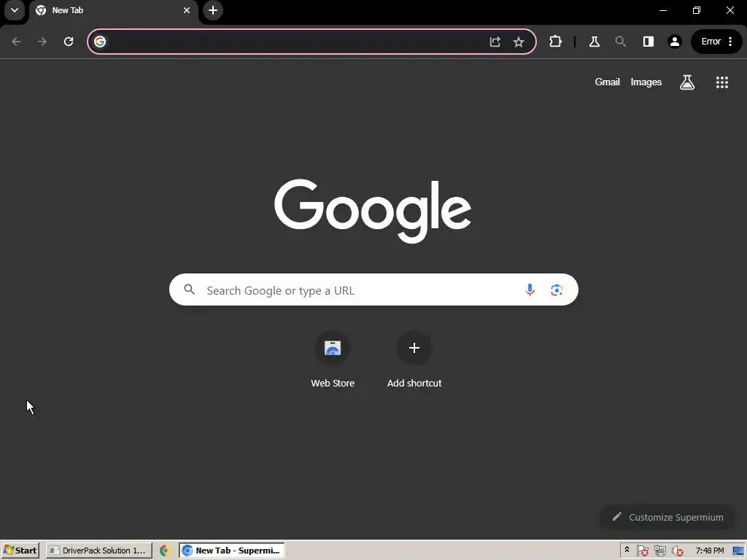Close the New Tab tab
The height and width of the screenshot is (560, 747).
tap(187, 10)
